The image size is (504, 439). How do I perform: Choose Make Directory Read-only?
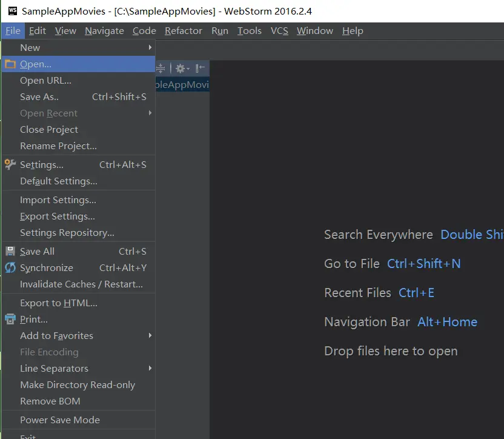pos(78,385)
